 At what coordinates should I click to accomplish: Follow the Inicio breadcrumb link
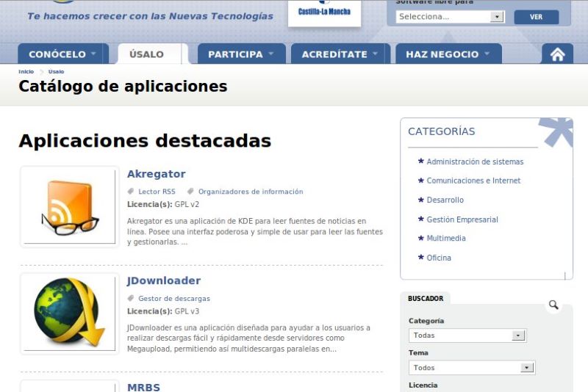[26, 71]
